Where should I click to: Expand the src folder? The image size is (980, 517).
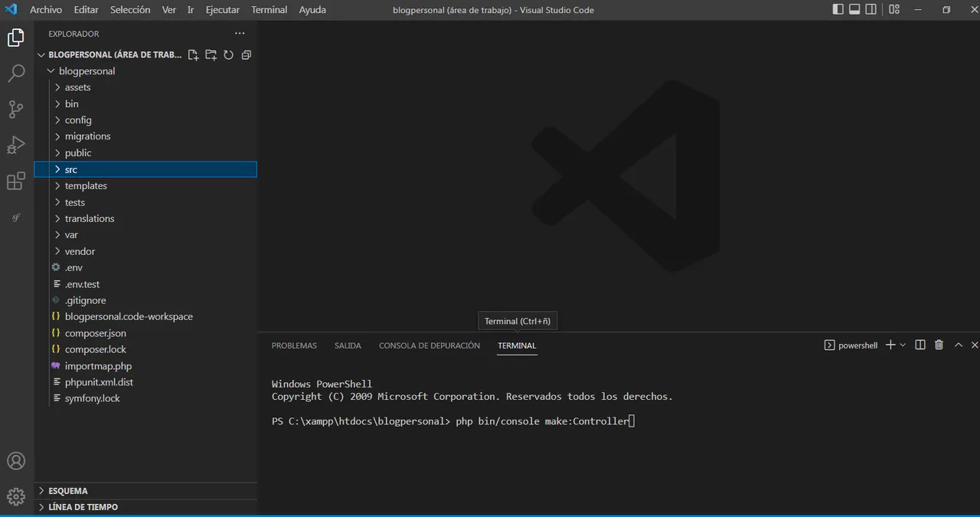tap(57, 169)
